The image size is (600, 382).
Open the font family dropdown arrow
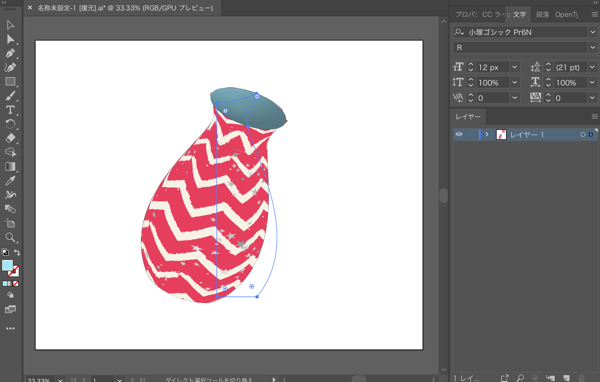pos(592,32)
